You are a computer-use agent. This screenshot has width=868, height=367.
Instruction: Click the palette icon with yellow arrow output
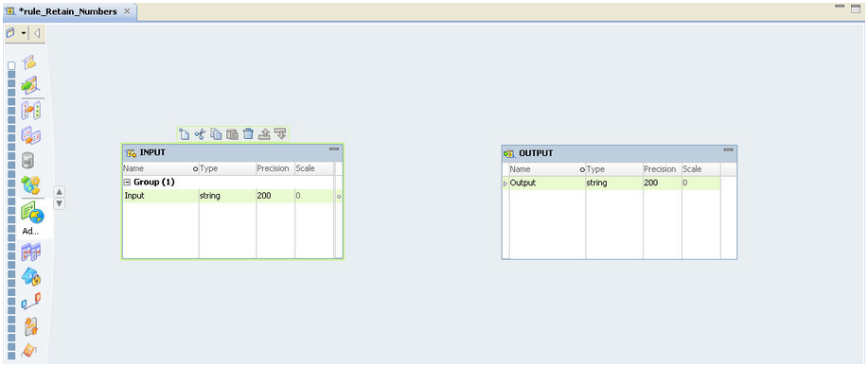coord(29,62)
